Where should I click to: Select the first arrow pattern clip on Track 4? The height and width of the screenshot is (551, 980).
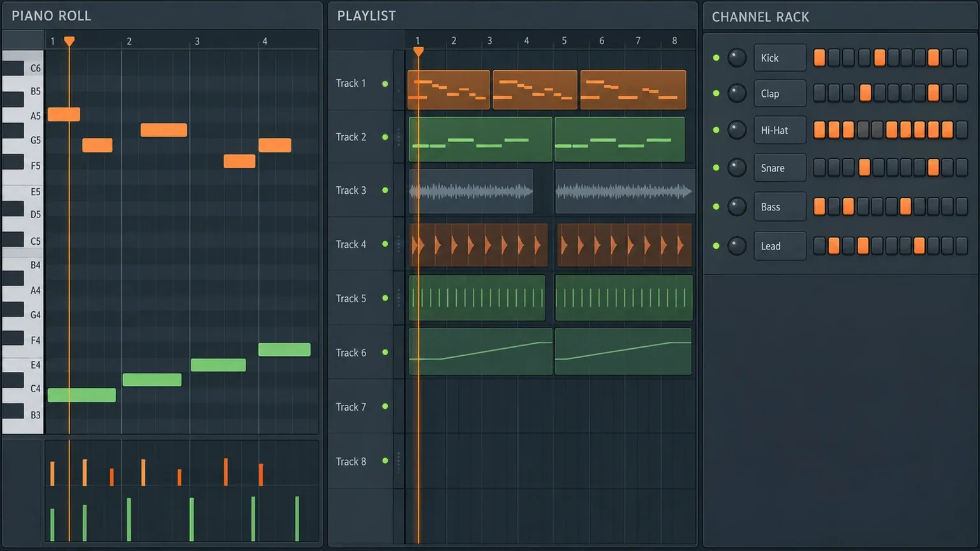[x=479, y=245]
